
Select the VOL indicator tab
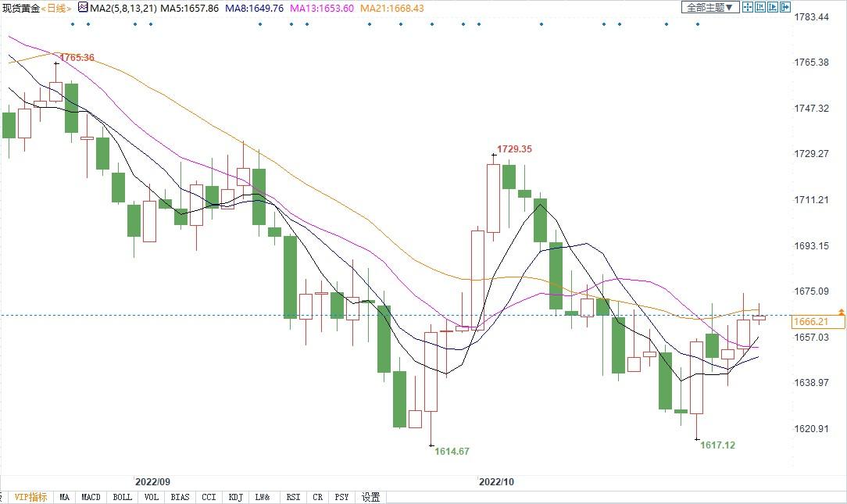click(x=151, y=497)
